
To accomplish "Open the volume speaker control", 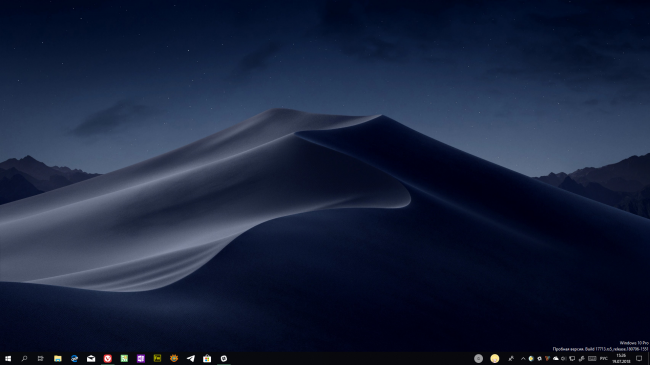I will 563,359.
